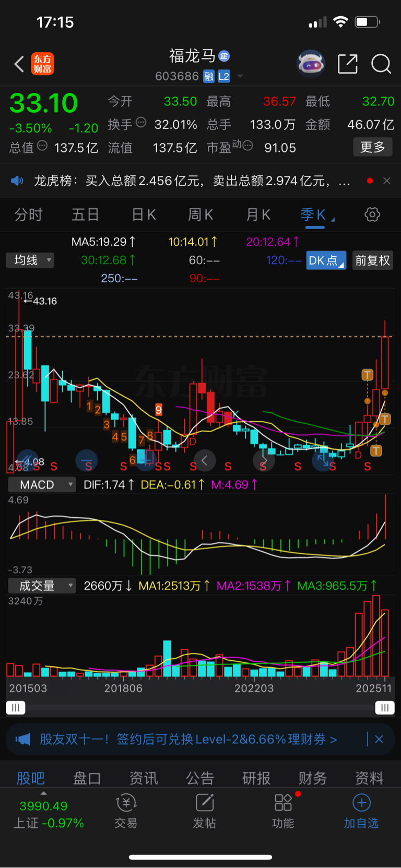This screenshot has width=401, height=868.
Task: Tap the 市盈动 info circle icon
Action: [248, 146]
